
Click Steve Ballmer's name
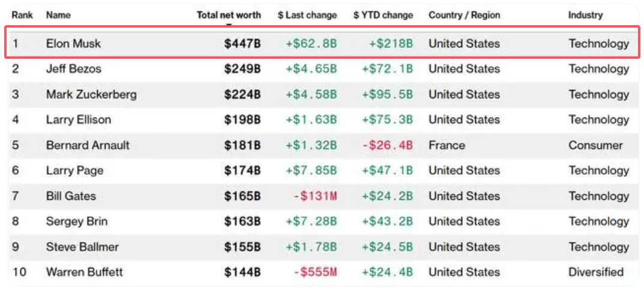tap(82, 247)
